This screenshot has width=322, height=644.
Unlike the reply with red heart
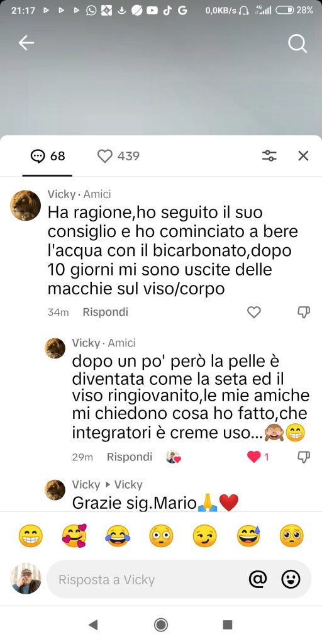[254, 457]
